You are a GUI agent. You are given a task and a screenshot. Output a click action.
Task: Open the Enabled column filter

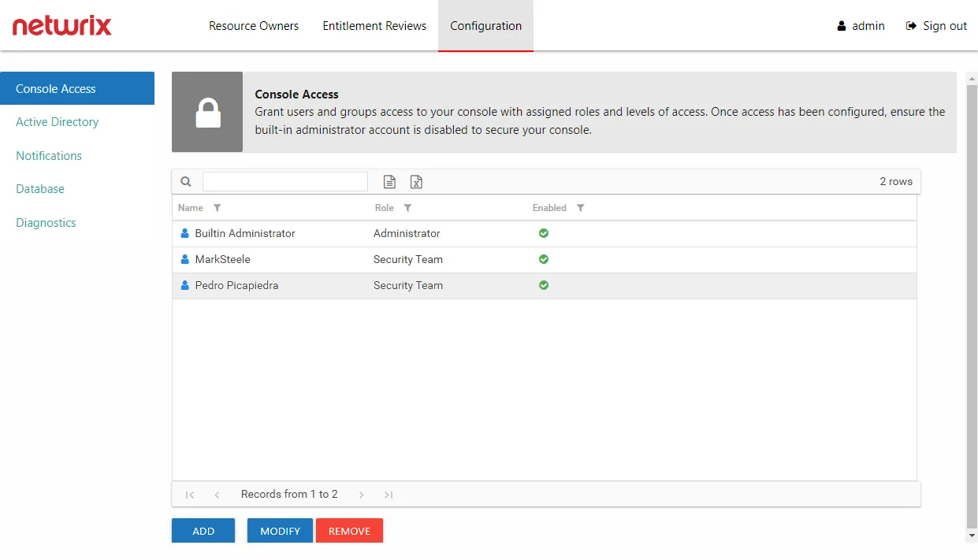click(580, 208)
